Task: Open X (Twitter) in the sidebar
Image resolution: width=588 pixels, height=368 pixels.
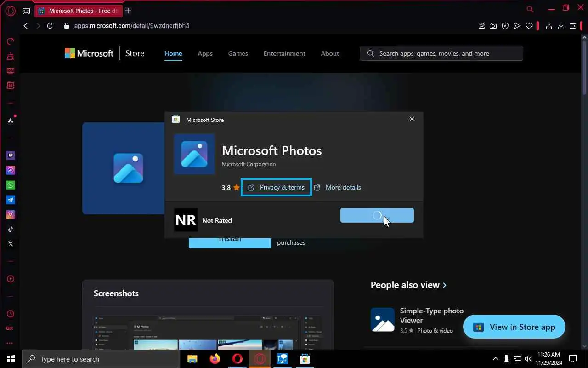Action: (10, 244)
